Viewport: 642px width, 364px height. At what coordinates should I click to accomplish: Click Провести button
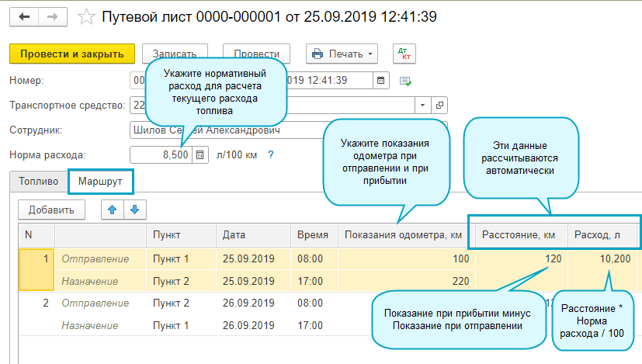point(256,54)
